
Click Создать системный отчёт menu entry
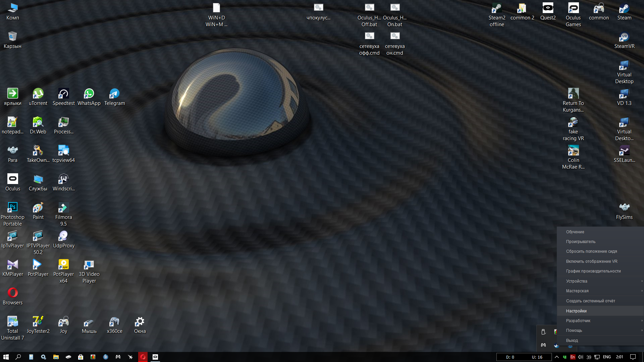[x=600, y=301]
